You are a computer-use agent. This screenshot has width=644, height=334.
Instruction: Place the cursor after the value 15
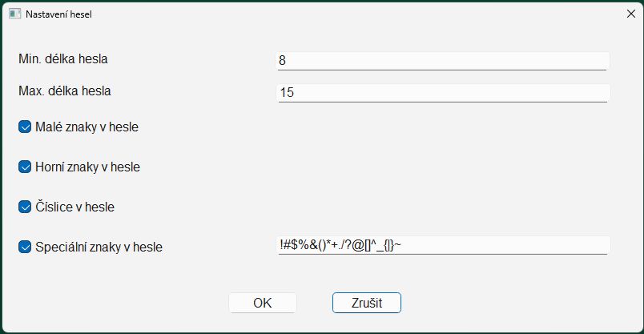coord(296,92)
